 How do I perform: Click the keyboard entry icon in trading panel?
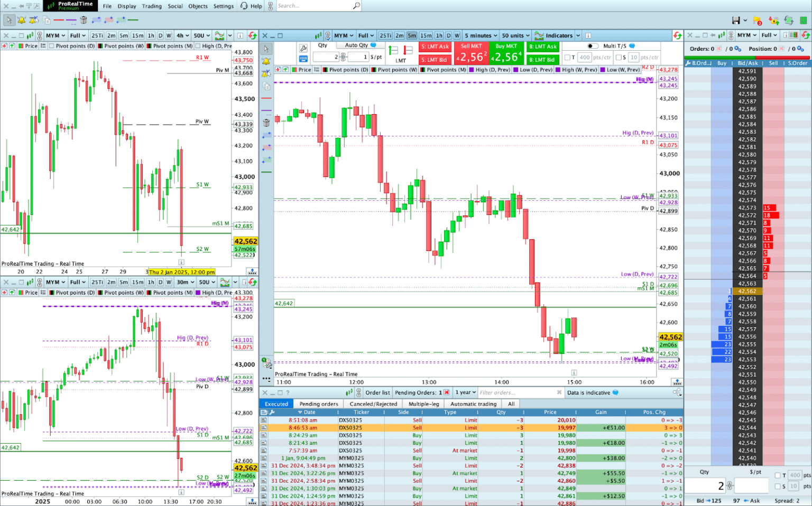click(x=303, y=59)
